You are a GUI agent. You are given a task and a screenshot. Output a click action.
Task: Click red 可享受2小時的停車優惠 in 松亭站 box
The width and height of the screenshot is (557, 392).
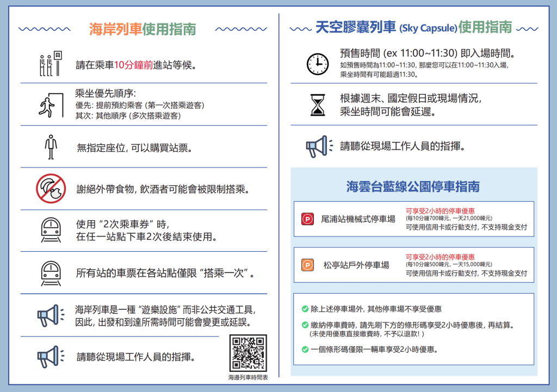(x=440, y=257)
